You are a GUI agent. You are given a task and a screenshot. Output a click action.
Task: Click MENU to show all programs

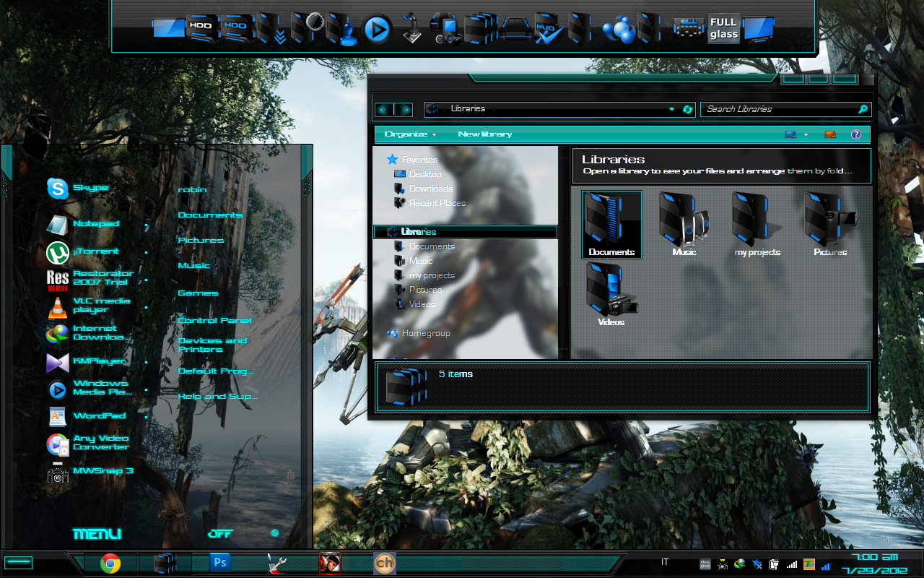[97, 534]
